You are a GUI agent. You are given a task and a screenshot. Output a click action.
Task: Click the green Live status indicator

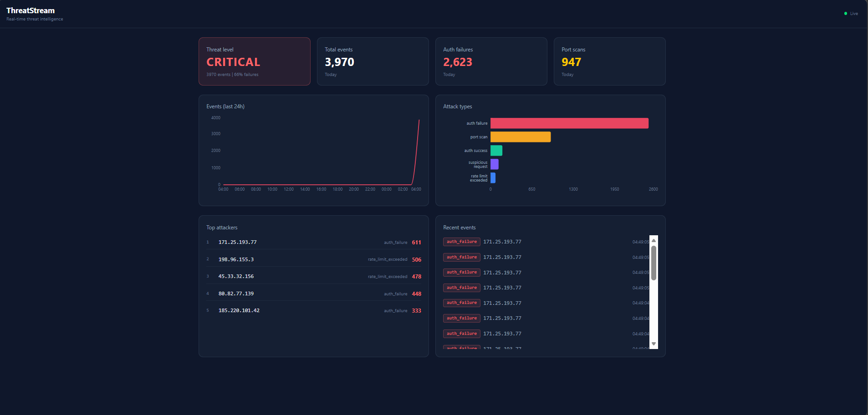click(847, 13)
